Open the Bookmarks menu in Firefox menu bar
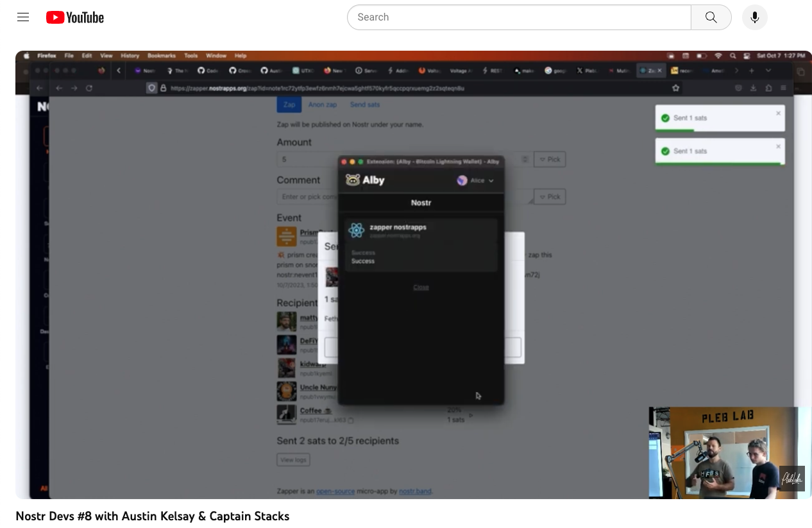812x528 pixels. pos(161,56)
